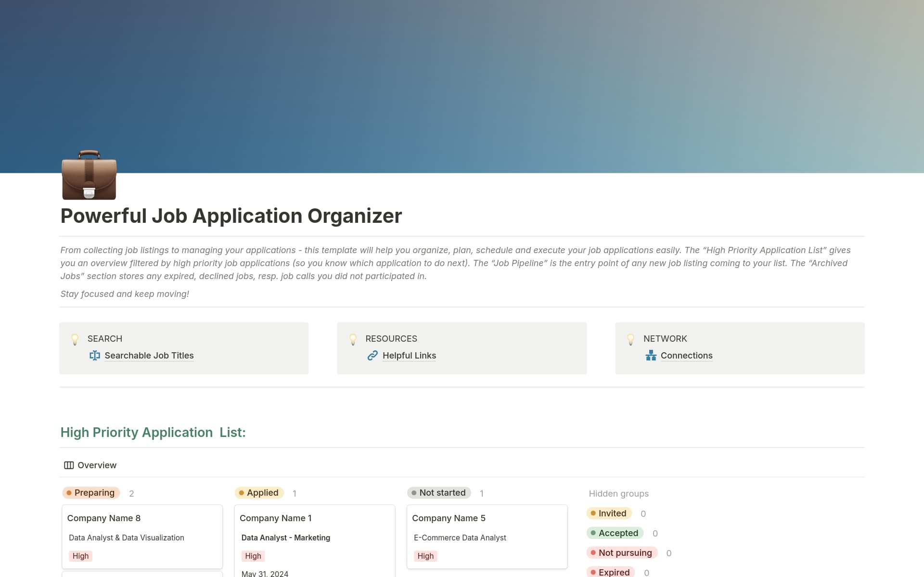The image size is (924, 577).
Task: Click the light bulb icon in the SEARCH callout
Action: pos(75,339)
